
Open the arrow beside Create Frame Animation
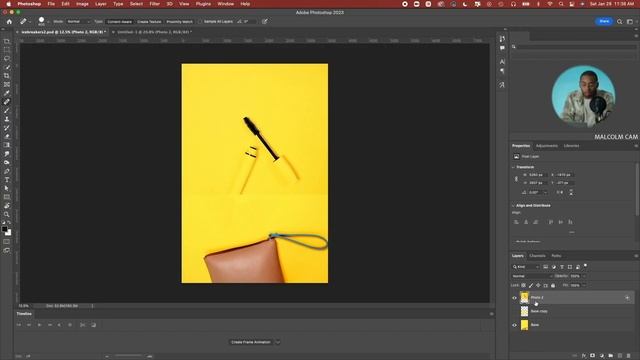click(x=278, y=342)
